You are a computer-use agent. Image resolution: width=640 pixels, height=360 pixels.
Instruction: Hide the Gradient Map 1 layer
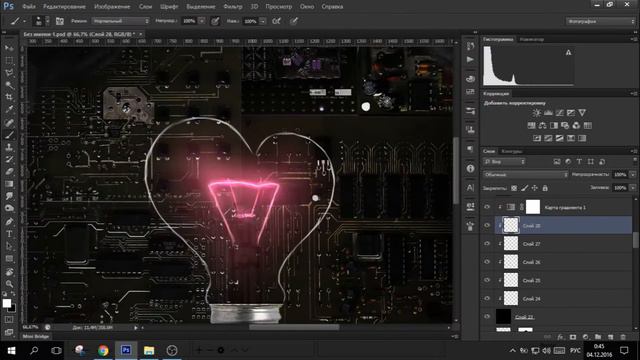[487, 207]
